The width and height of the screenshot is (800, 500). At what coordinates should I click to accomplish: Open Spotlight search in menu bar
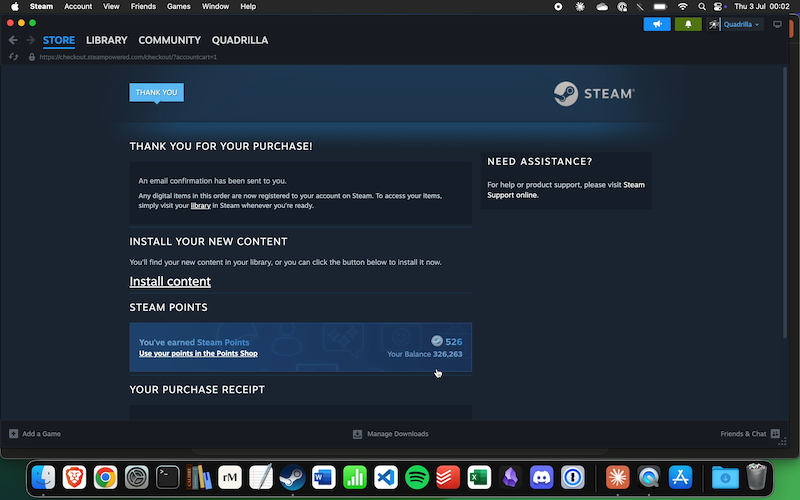coord(702,7)
